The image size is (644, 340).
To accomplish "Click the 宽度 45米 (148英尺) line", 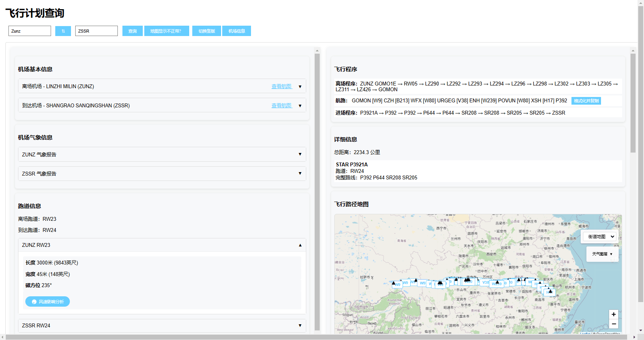I will 48,274.
